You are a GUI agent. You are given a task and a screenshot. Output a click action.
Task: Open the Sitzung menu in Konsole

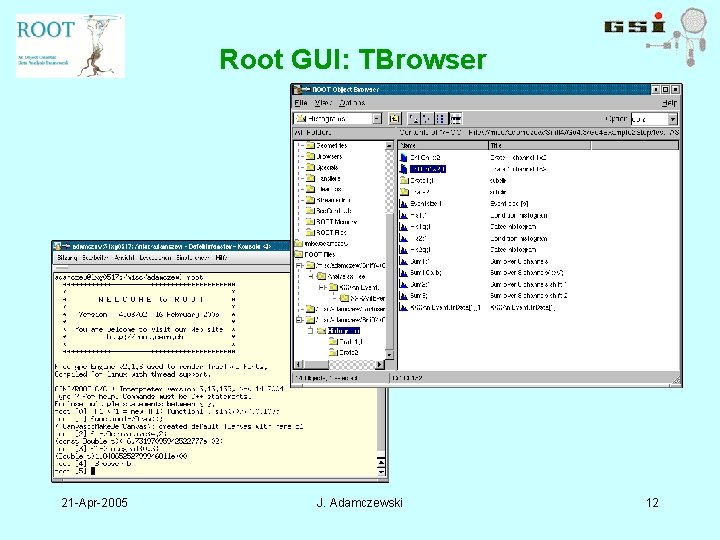click(x=67, y=258)
